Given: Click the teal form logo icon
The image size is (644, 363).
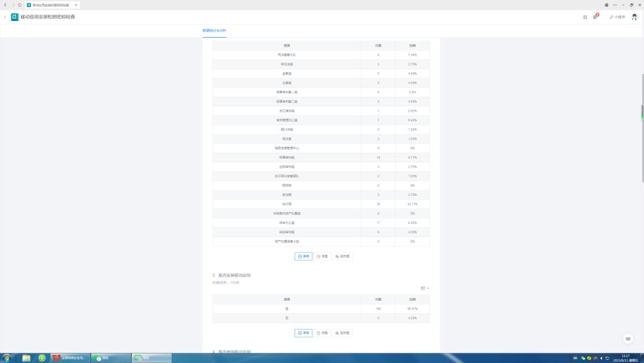Looking at the screenshot, I should click(14, 17).
